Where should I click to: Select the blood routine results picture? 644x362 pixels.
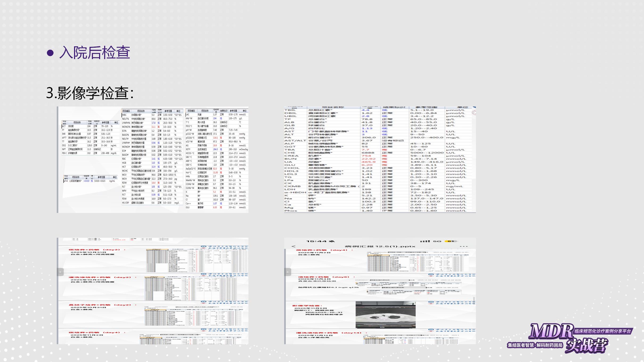153,159
